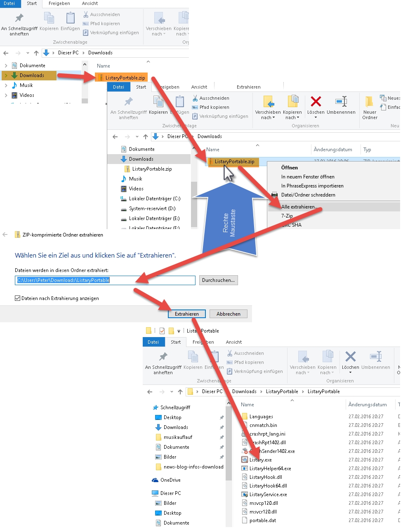The width and height of the screenshot is (403, 532).
Task: Open recent locations dropdown in top-left Explorer
Action: tap(28, 53)
